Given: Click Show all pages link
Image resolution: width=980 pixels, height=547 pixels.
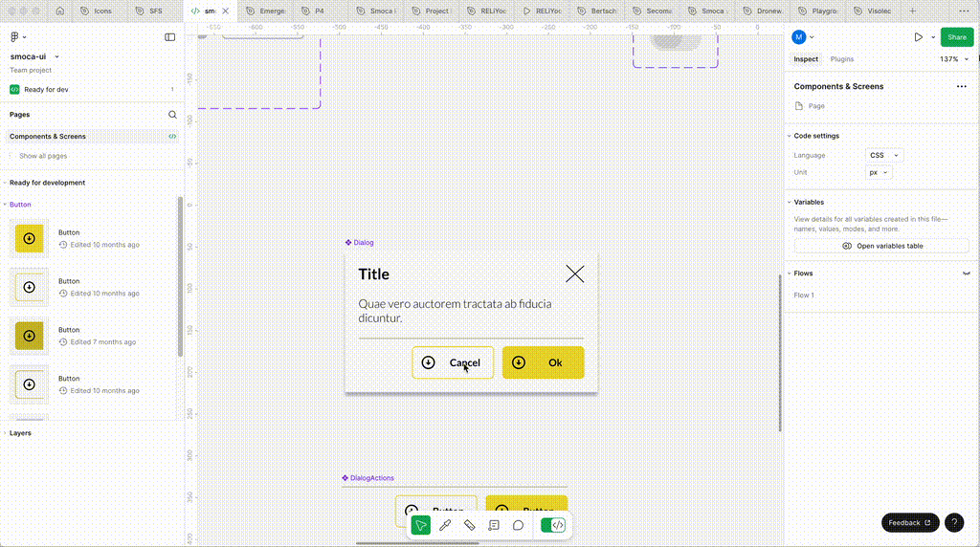Looking at the screenshot, I should [x=43, y=156].
